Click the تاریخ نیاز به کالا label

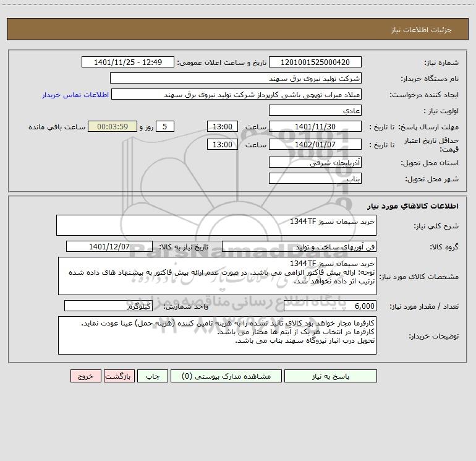(184, 247)
